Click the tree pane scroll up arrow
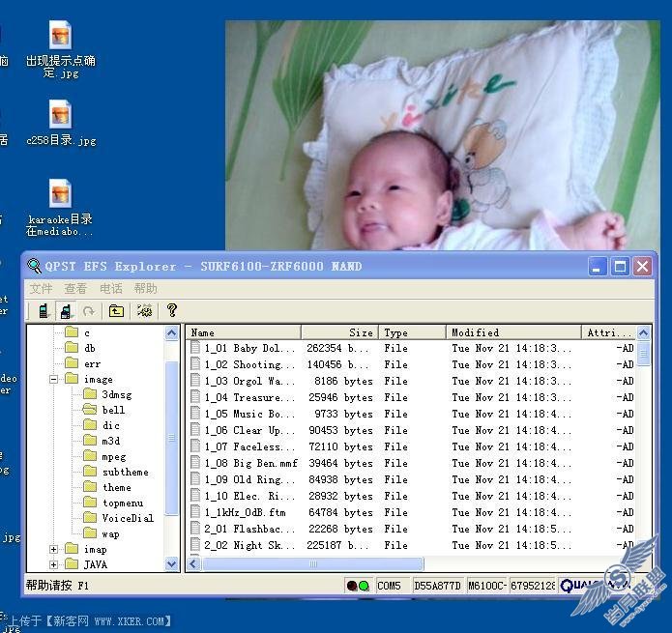 171,333
